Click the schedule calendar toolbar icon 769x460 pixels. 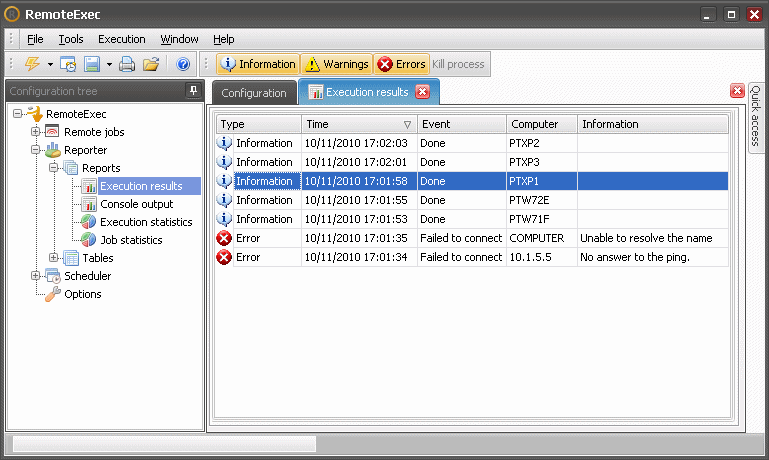tap(68, 64)
